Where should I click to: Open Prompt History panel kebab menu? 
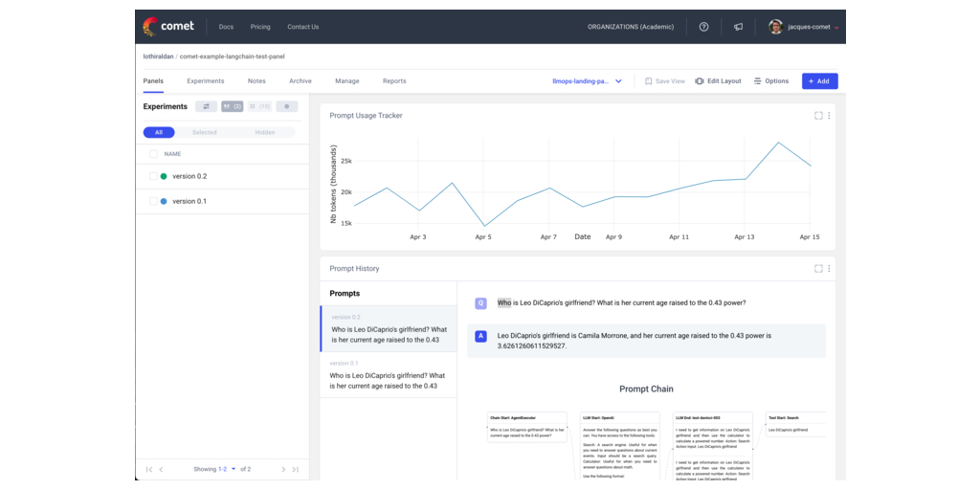point(830,269)
